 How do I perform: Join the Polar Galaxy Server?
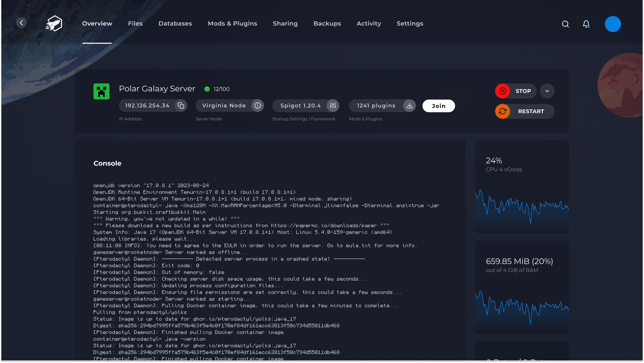pyautogui.click(x=439, y=106)
